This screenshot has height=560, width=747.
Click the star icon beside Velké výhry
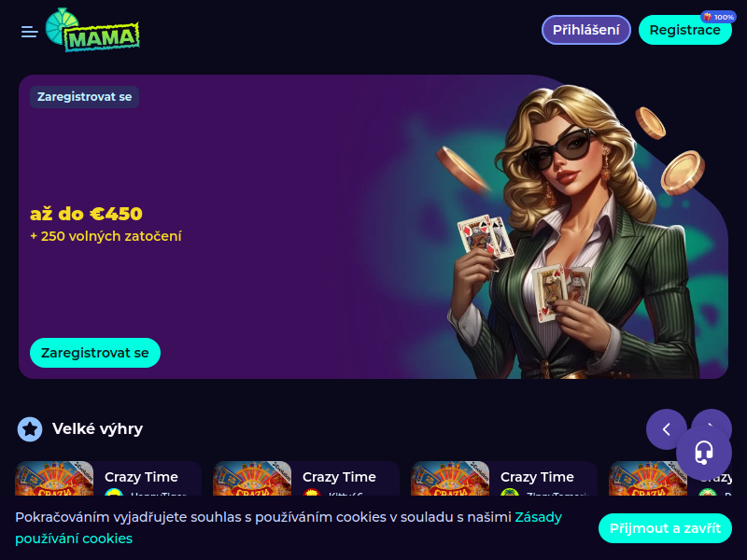(30, 429)
